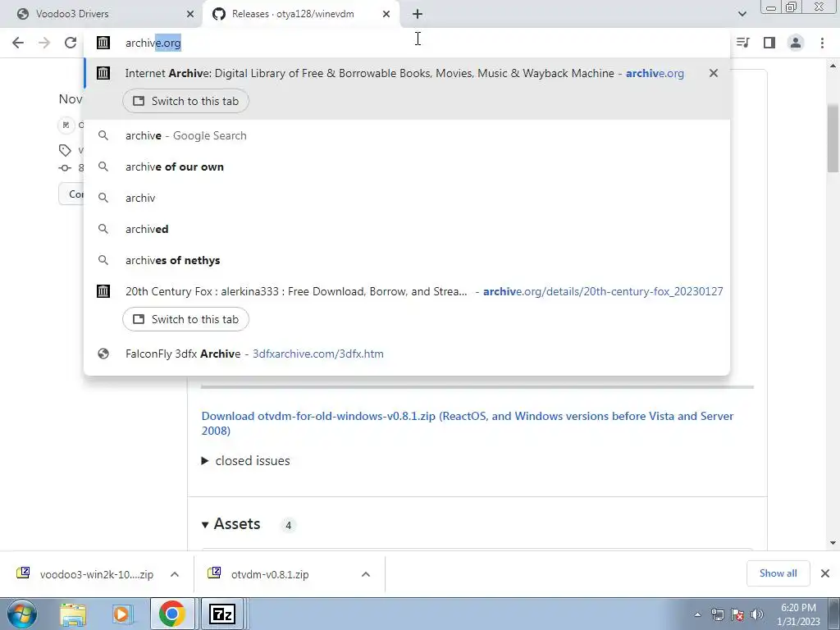The width and height of the screenshot is (840, 630).
Task: Click the forward navigation arrow
Action: click(44, 43)
